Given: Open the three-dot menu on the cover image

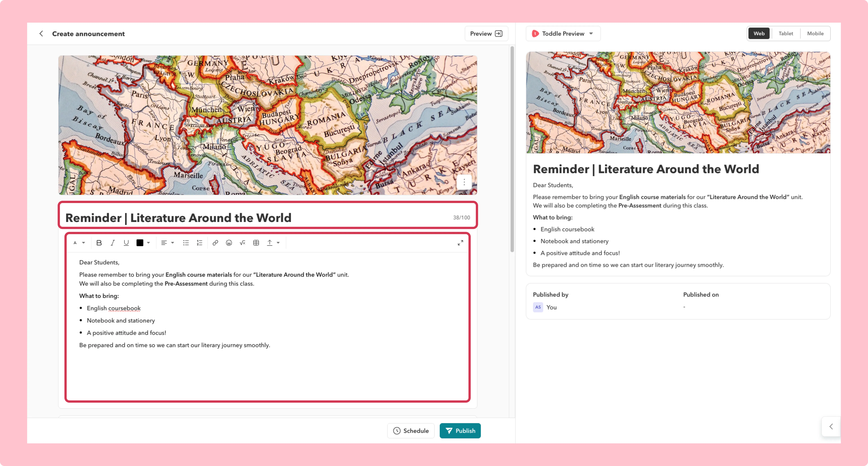Looking at the screenshot, I should pos(464,182).
